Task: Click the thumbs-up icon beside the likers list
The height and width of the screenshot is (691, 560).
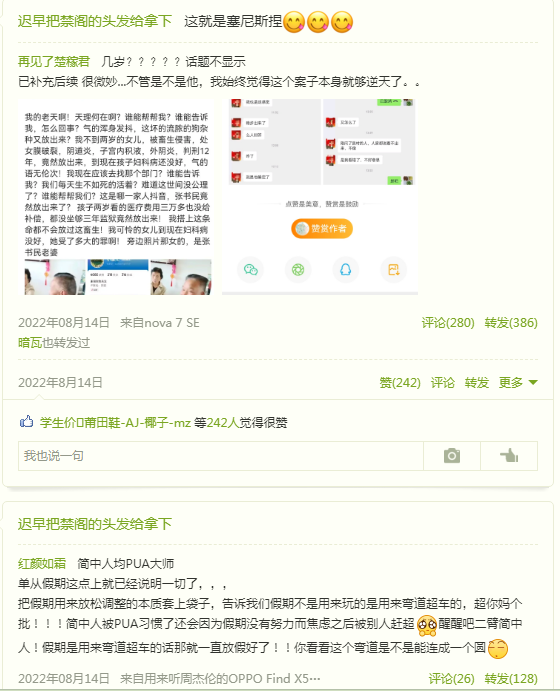Action: [26, 422]
